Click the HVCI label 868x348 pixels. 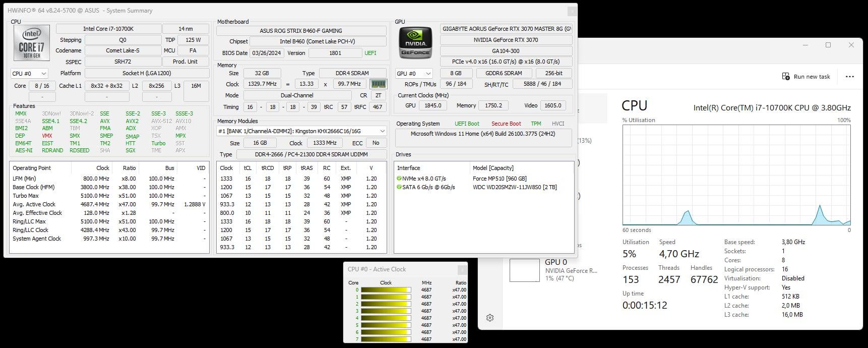(x=558, y=124)
